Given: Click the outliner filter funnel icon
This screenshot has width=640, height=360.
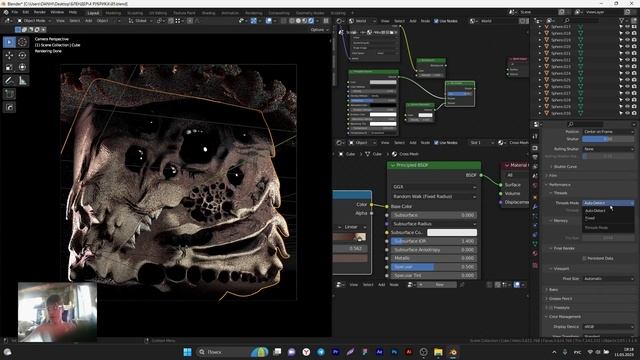Looking at the screenshot, I should pyautogui.click(x=622, y=20).
